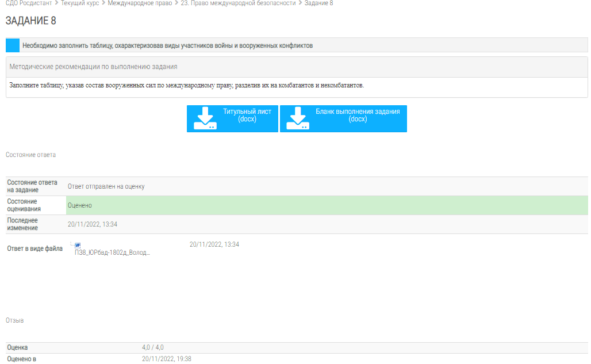Open the СДО Росдистант breadcrumb link
The width and height of the screenshot is (591, 364).
click(29, 3)
